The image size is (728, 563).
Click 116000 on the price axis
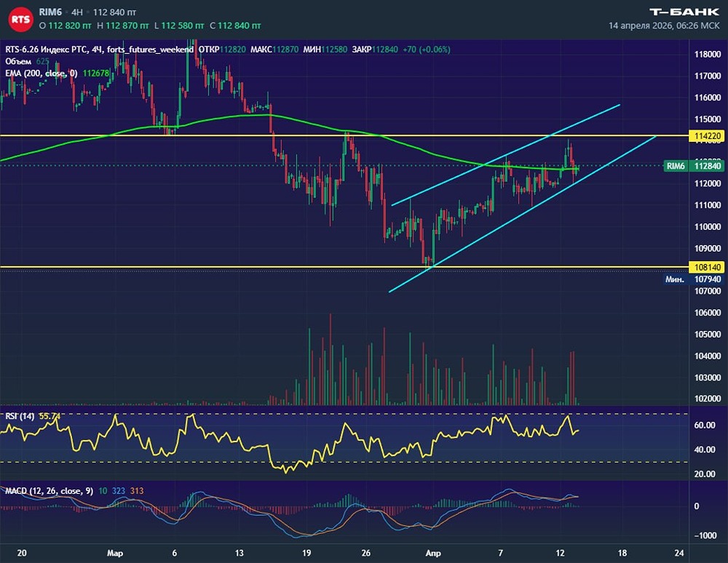[x=707, y=97]
